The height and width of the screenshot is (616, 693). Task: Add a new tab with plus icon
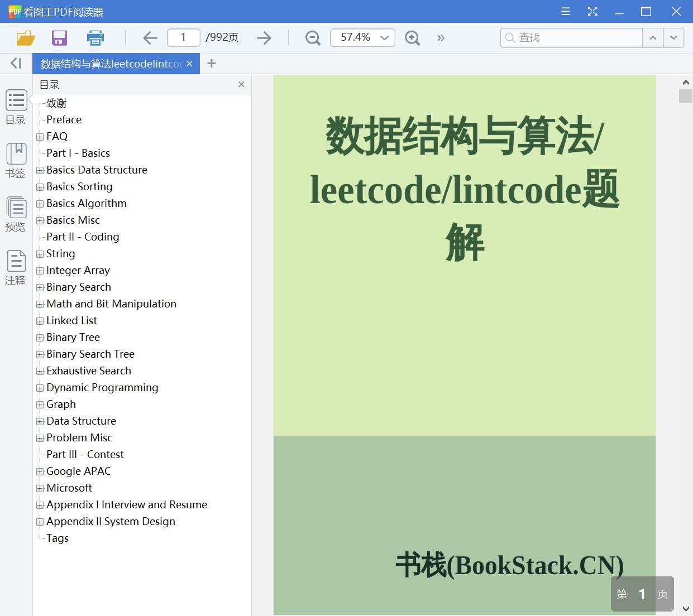(x=211, y=64)
